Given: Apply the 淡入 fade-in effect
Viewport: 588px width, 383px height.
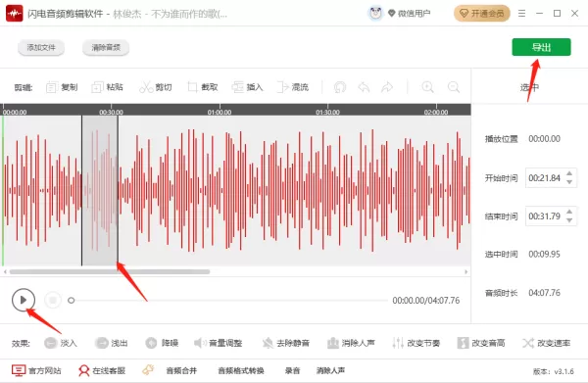Looking at the screenshot, I should click(61, 343).
